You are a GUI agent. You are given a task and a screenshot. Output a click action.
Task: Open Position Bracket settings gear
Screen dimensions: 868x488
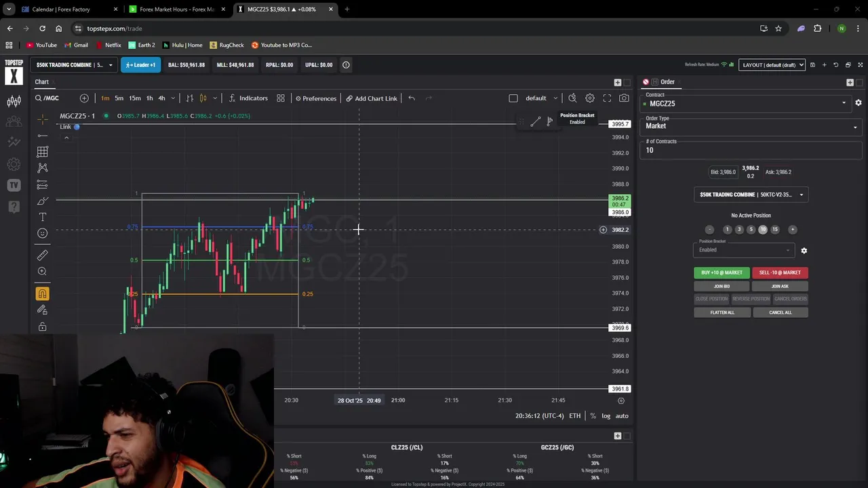[804, 251]
